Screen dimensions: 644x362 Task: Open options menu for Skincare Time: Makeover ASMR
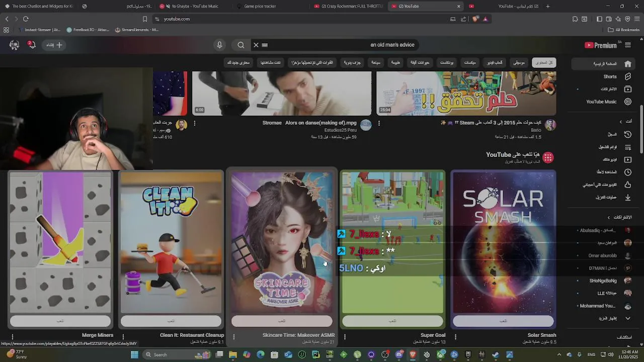click(x=234, y=336)
